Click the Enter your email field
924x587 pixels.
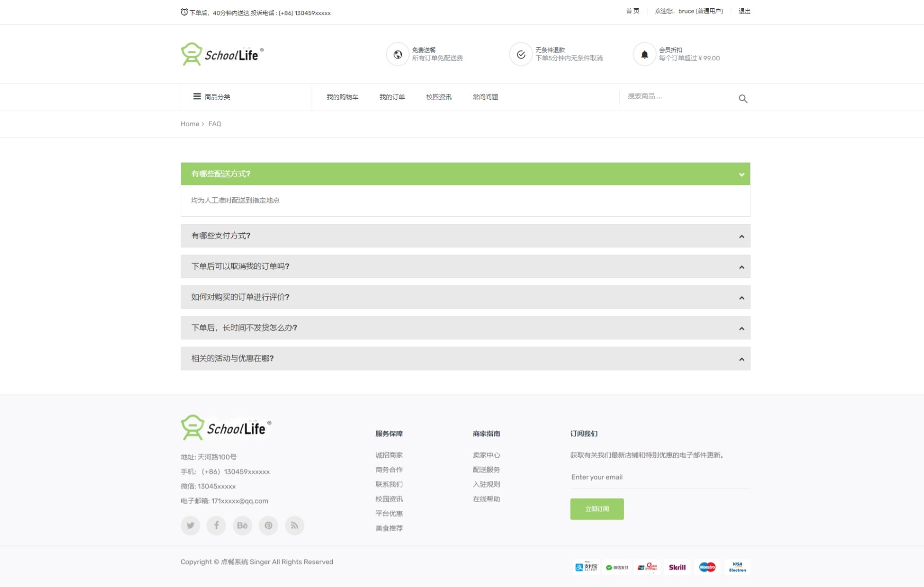tap(660, 477)
